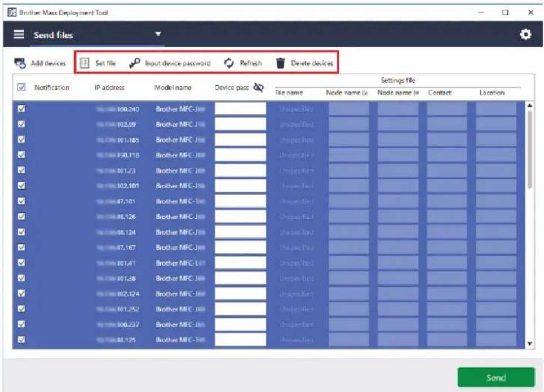
Task: Select IP address ending 100.237
Action: 118,324
